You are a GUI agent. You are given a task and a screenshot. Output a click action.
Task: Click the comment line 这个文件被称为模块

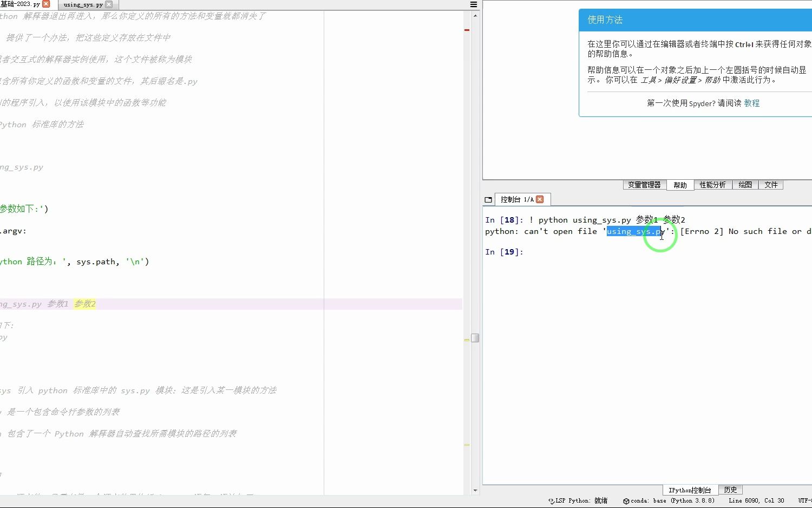(96, 59)
